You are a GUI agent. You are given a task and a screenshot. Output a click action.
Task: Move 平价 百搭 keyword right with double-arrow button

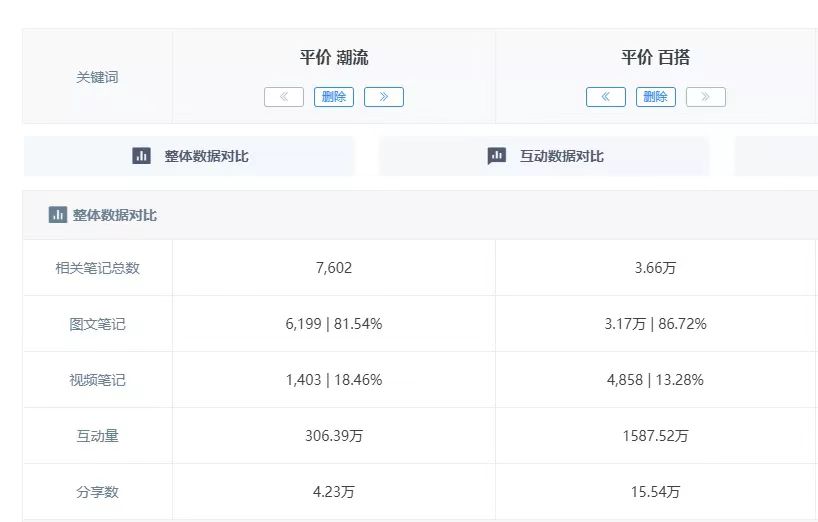(706, 97)
